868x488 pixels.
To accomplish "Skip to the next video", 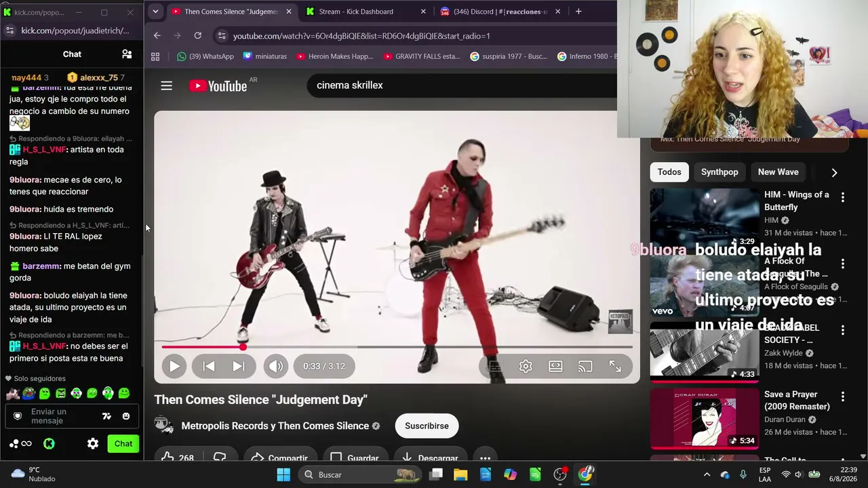I will 238,366.
